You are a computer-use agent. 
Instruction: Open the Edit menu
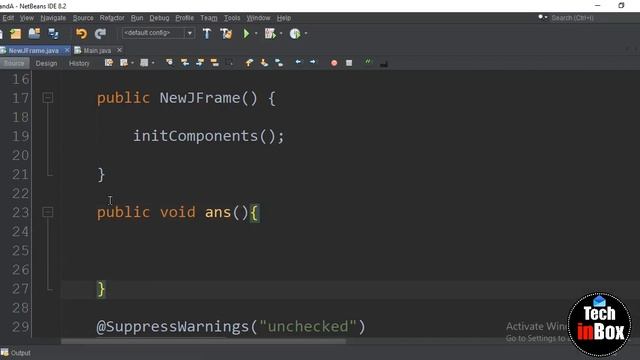tap(8, 18)
